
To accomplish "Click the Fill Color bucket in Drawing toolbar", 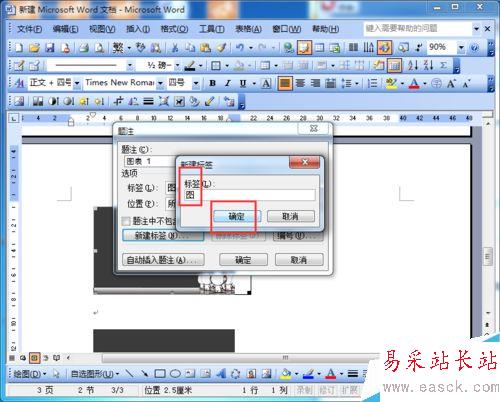I will click(286, 374).
